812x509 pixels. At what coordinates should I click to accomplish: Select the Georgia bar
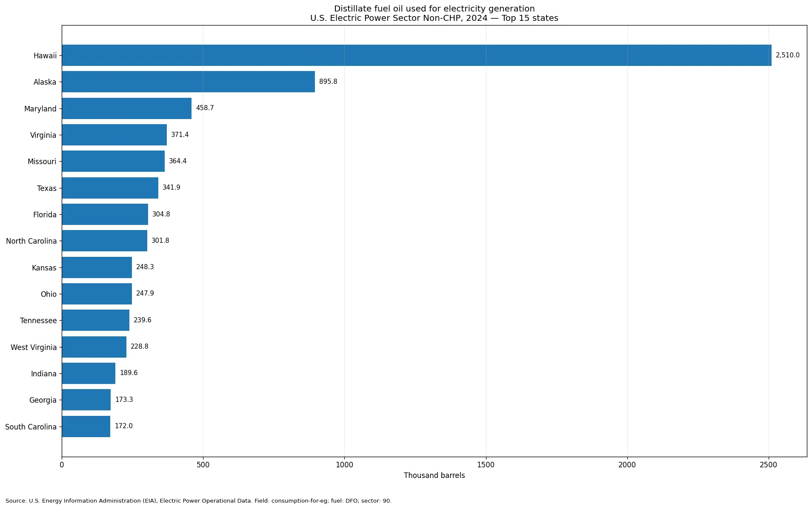click(x=86, y=400)
